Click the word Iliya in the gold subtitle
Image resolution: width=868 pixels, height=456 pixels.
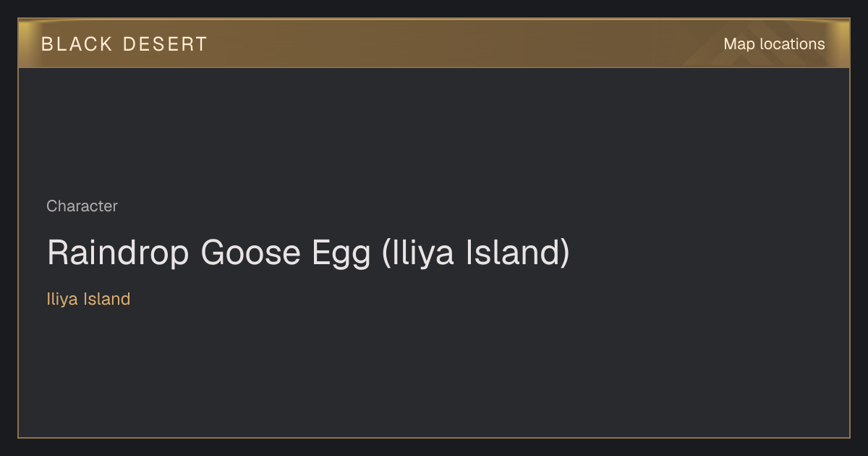(62, 299)
